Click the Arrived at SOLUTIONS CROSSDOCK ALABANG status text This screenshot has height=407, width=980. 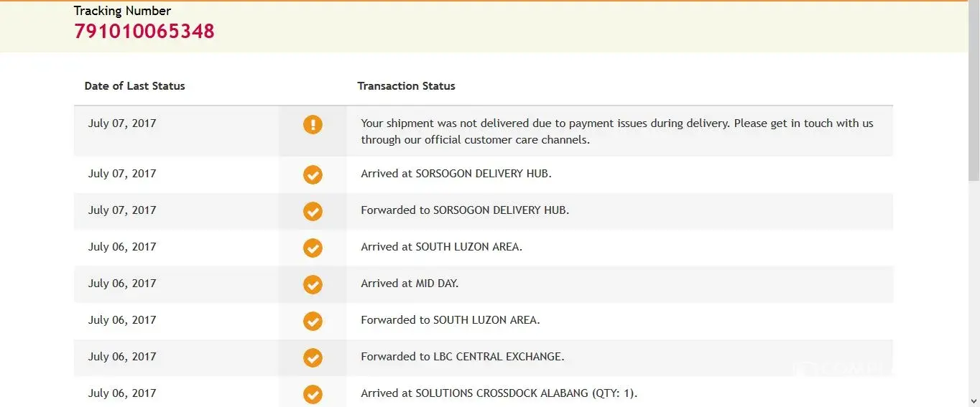click(499, 393)
